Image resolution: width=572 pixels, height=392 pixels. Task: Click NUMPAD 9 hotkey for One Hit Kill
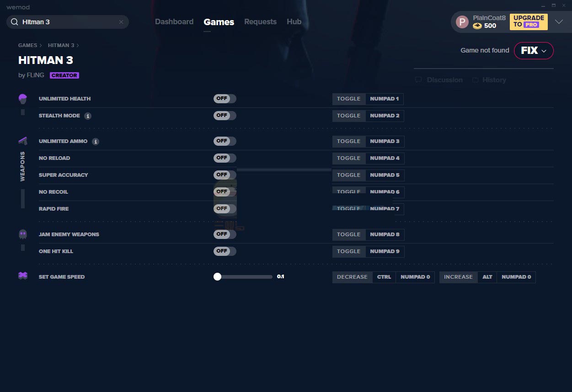click(x=385, y=252)
